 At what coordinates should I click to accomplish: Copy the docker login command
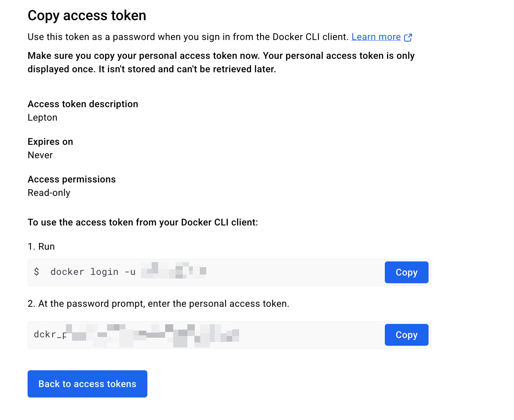click(x=406, y=272)
